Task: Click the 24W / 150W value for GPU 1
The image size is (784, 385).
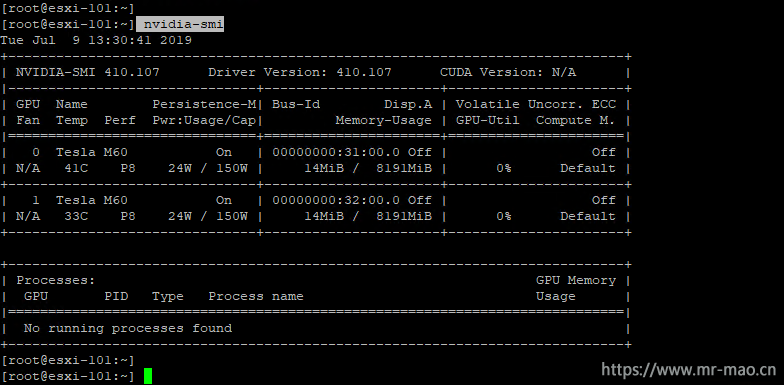Action: coord(208,216)
